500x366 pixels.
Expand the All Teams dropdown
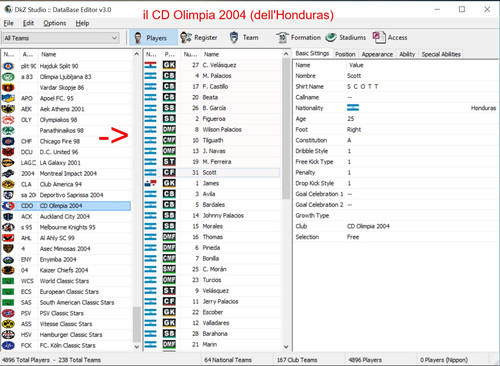(x=61, y=38)
